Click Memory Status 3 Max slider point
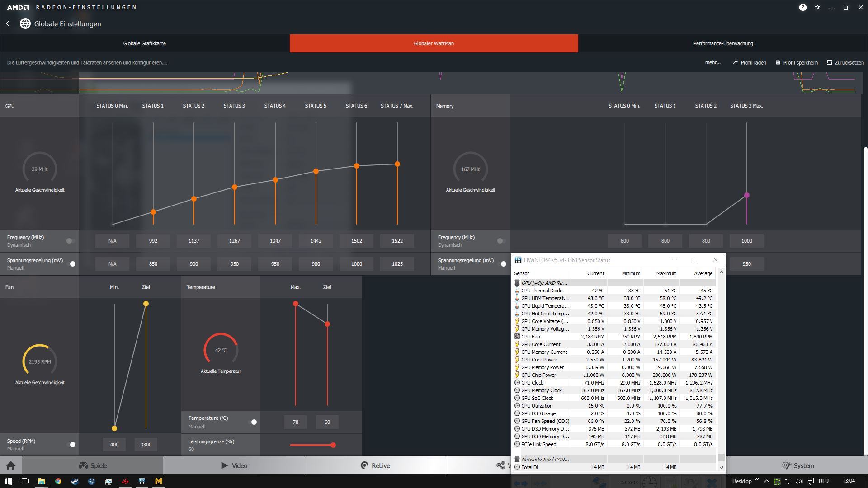The image size is (868, 488). [x=747, y=195]
